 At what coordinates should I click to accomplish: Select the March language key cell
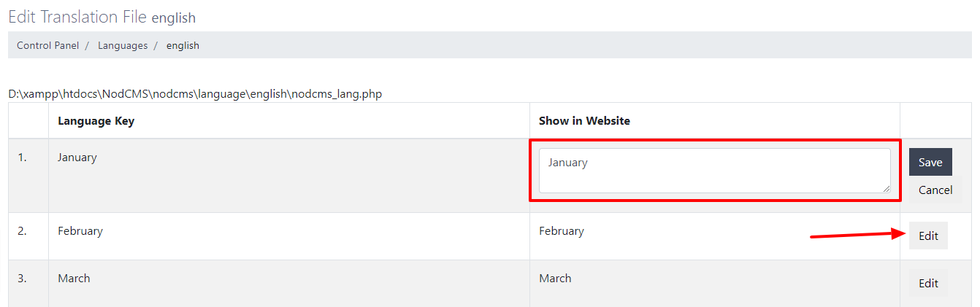pyautogui.click(x=74, y=279)
